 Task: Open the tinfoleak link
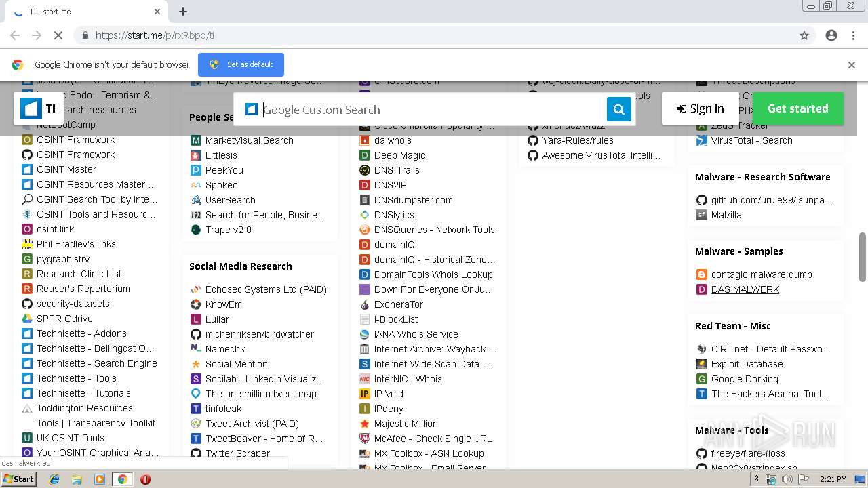(x=223, y=409)
